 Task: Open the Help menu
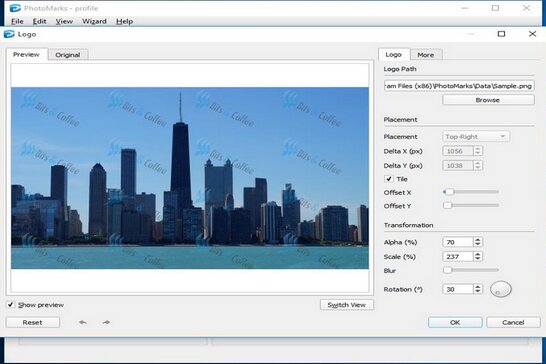pyautogui.click(x=124, y=21)
